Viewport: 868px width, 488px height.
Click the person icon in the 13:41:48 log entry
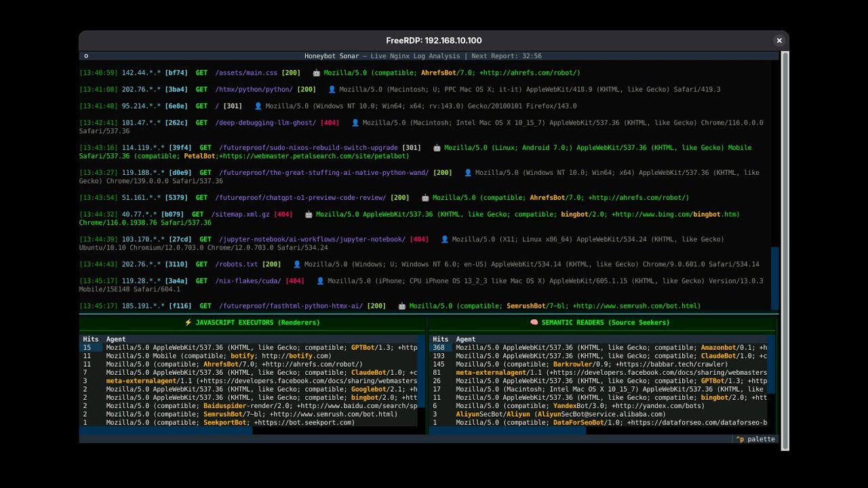click(x=258, y=106)
